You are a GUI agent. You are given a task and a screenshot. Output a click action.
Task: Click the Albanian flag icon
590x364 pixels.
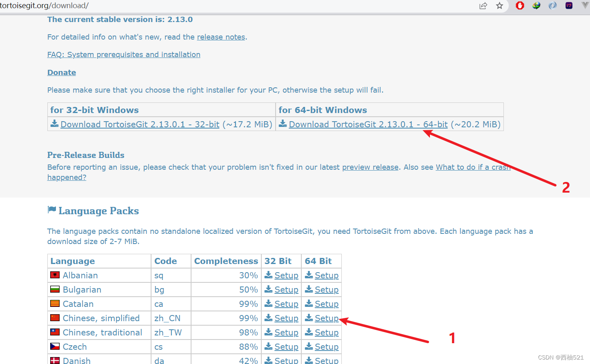pyautogui.click(x=55, y=275)
